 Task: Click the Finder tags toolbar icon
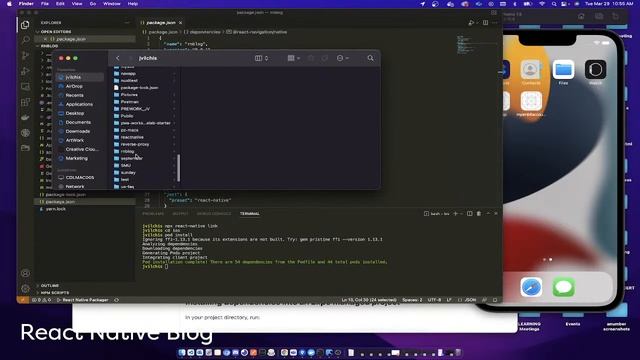click(x=324, y=58)
